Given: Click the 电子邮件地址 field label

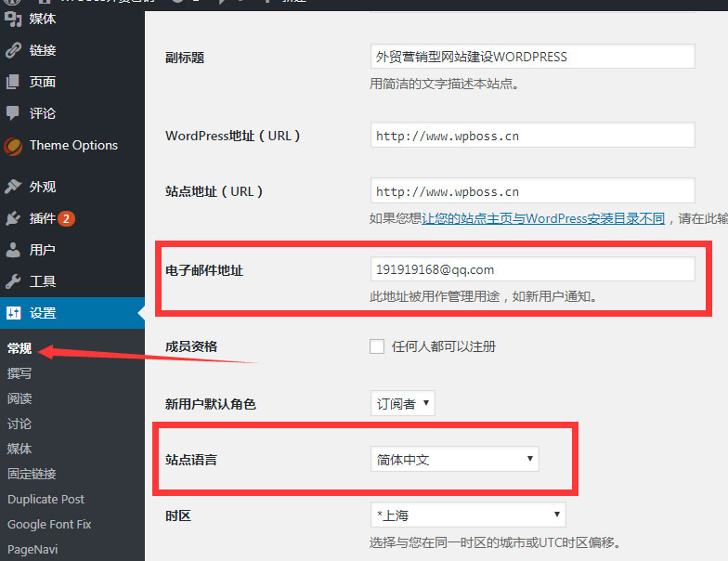Looking at the screenshot, I should 204,270.
